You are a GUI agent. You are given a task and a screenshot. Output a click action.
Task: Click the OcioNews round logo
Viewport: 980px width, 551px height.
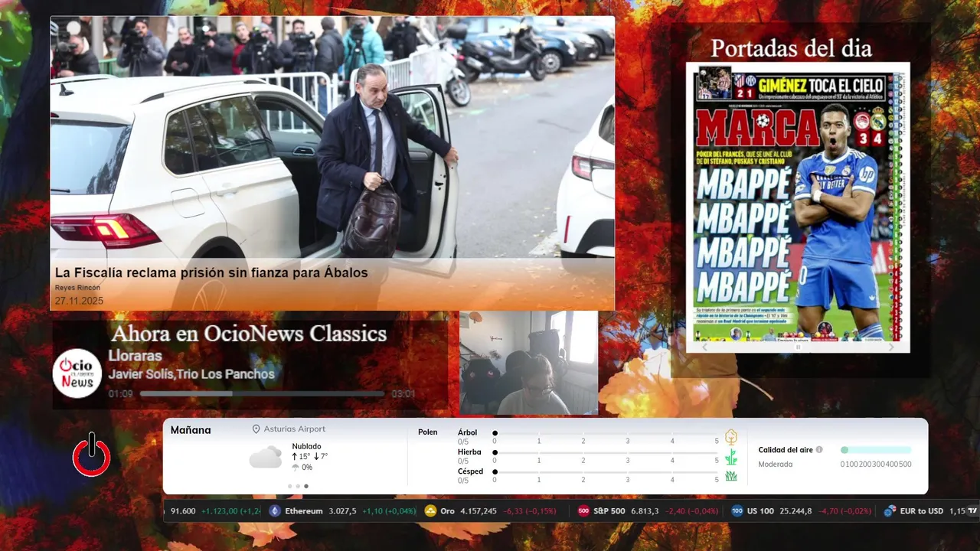[x=77, y=373]
